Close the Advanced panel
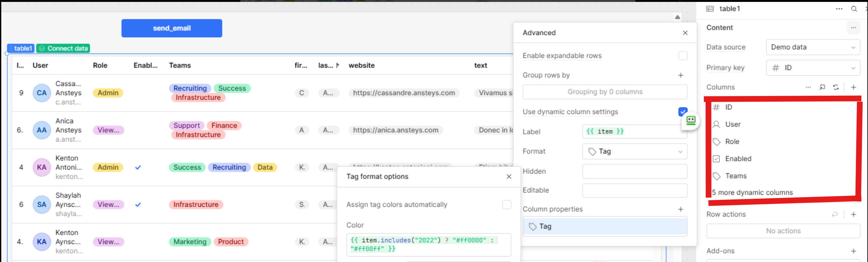The height and width of the screenshot is (262, 868). [x=685, y=33]
